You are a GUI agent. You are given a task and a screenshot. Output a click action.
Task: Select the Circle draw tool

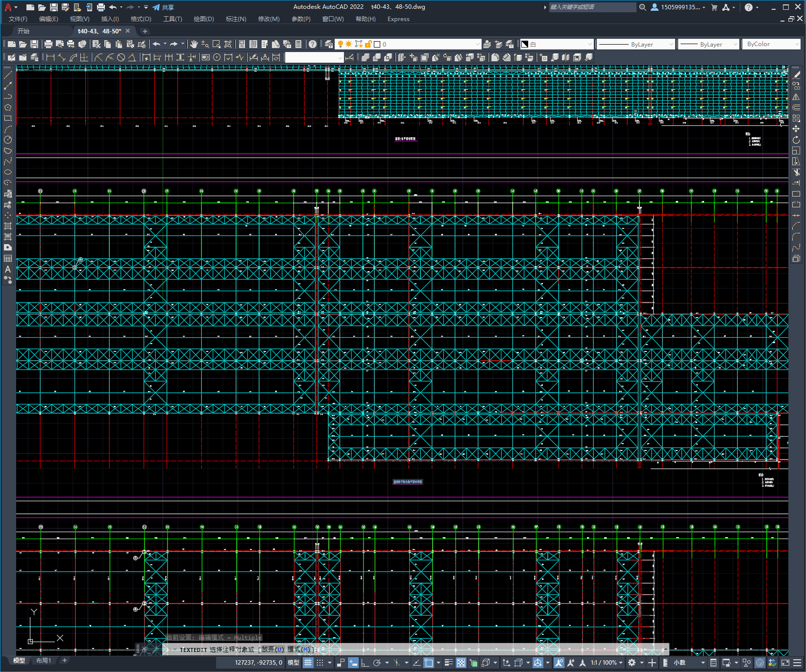tap(8, 140)
